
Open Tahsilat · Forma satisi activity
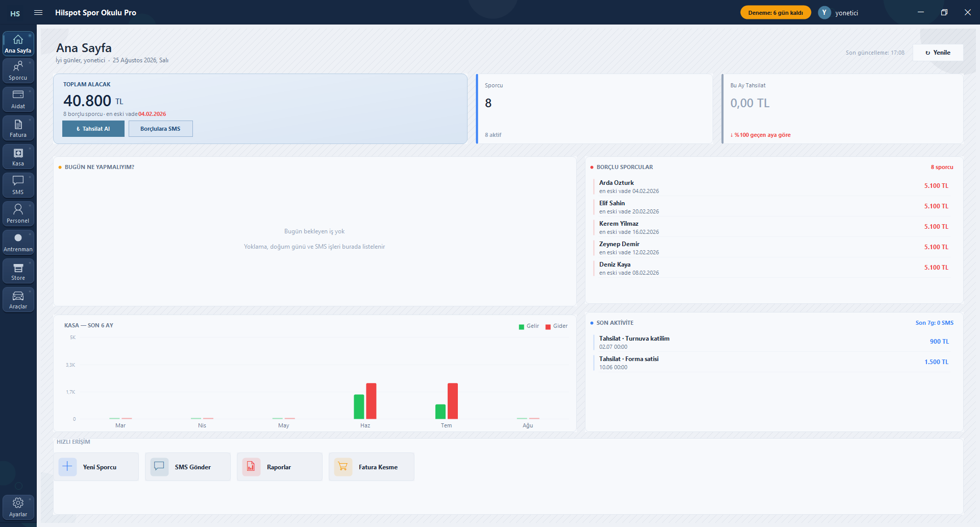pyautogui.click(x=773, y=363)
